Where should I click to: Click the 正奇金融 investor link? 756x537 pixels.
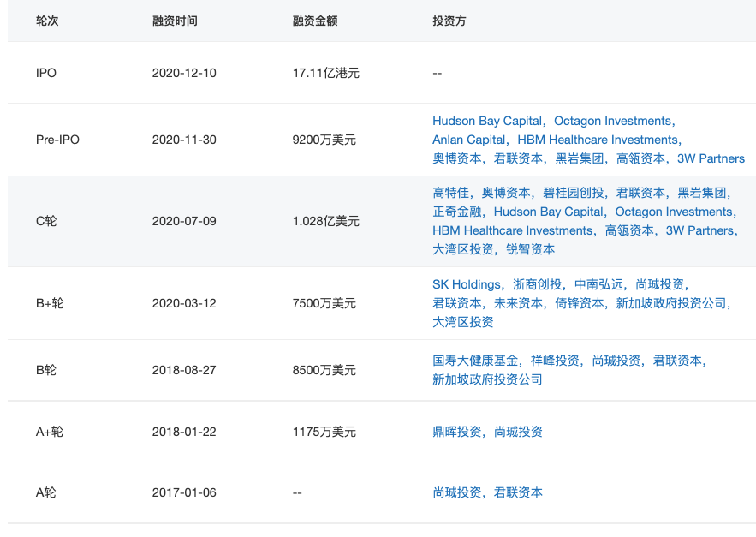(456, 212)
